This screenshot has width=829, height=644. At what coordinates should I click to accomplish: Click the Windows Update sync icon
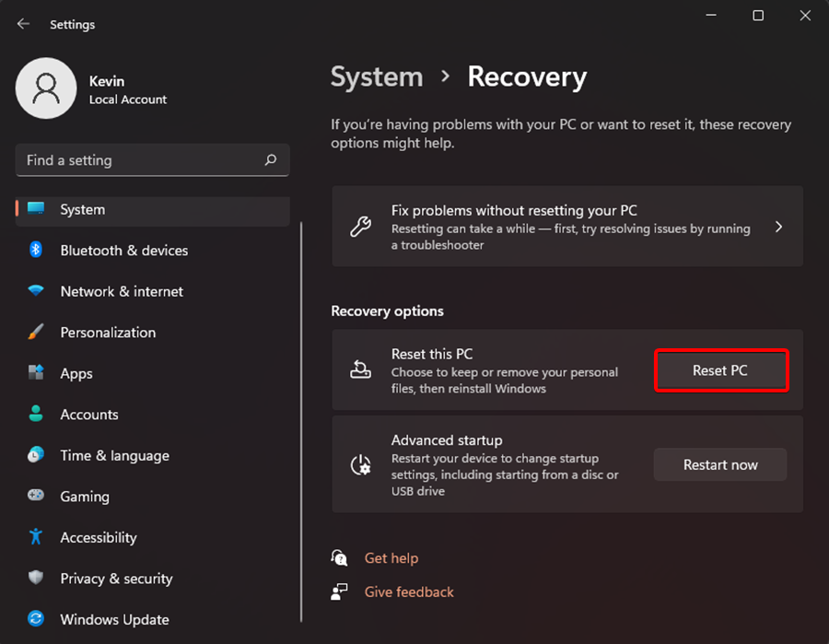point(36,619)
